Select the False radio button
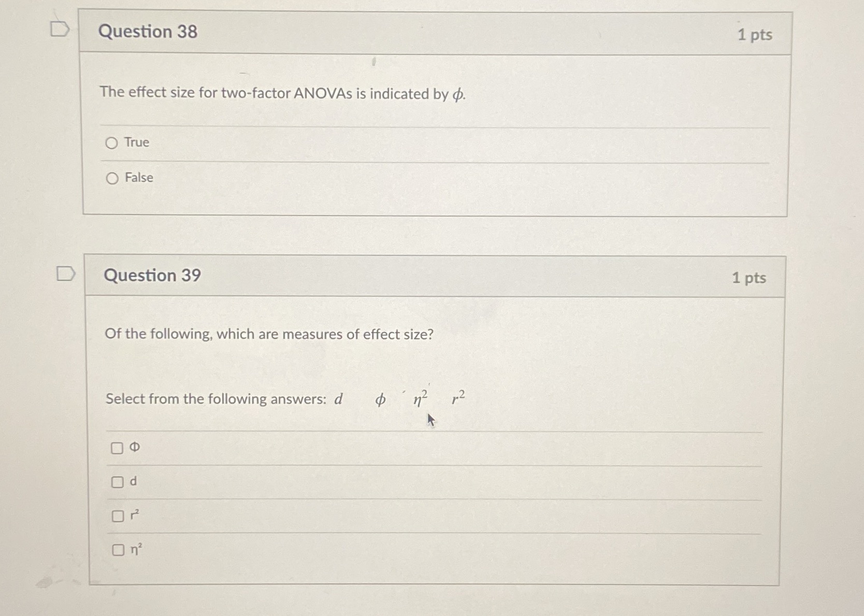The height and width of the screenshot is (616, 864). click(x=112, y=177)
